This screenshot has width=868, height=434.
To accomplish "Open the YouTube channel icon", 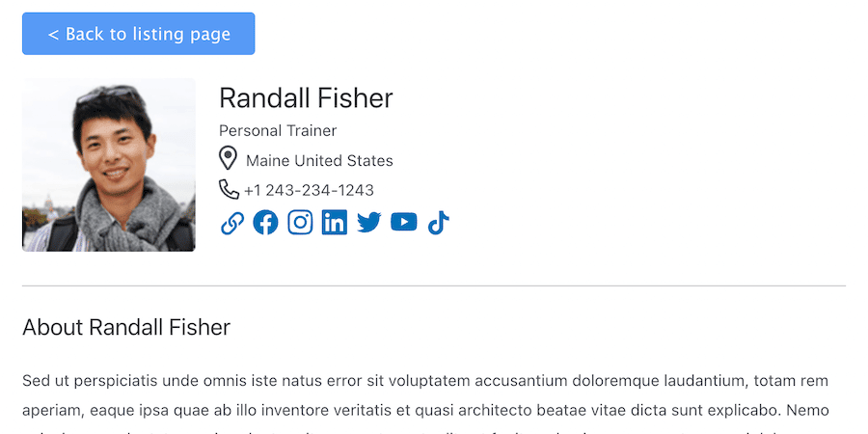I will point(403,222).
